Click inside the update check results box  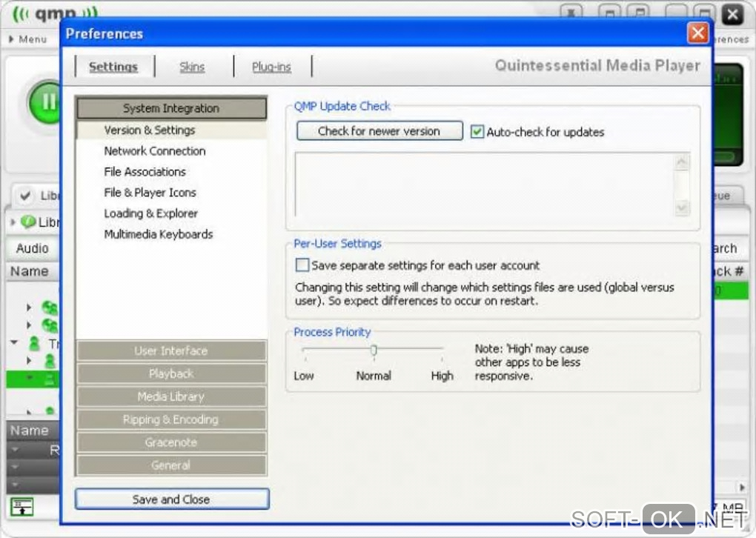point(485,185)
